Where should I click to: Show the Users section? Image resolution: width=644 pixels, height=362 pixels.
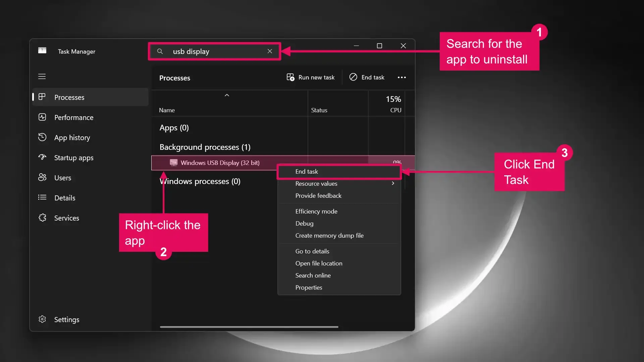click(62, 178)
